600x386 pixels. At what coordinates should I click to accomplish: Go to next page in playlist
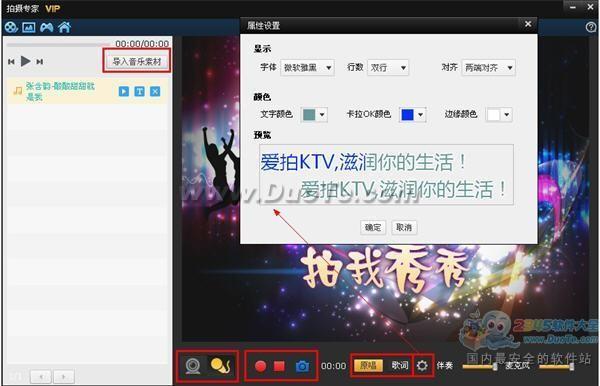[64, 377]
